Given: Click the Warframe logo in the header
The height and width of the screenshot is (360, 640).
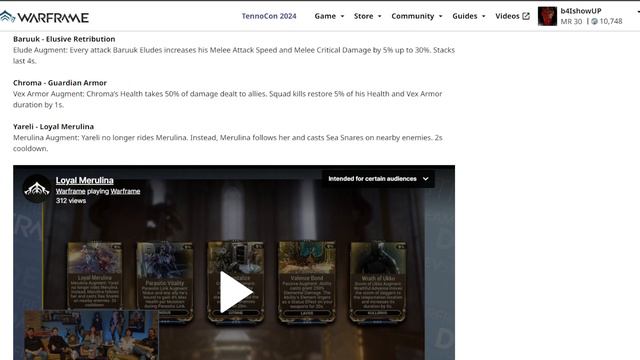Looking at the screenshot, I should 44,17.
